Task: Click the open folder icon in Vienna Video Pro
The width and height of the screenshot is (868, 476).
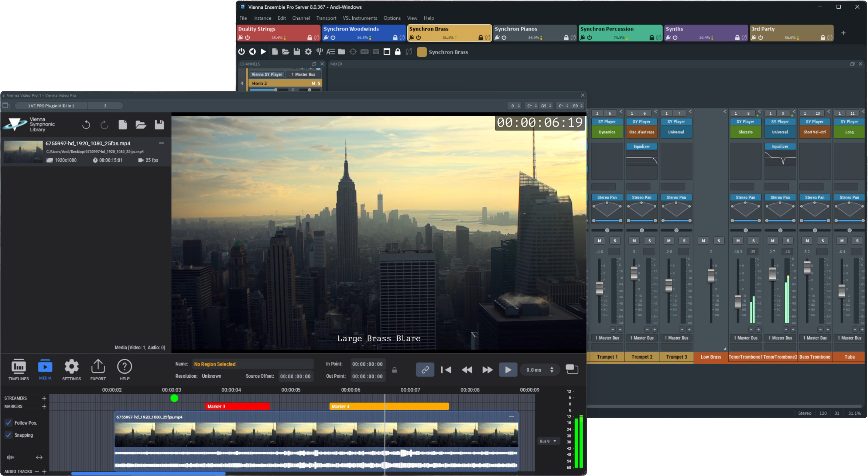Action: pyautogui.click(x=141, y=124)
